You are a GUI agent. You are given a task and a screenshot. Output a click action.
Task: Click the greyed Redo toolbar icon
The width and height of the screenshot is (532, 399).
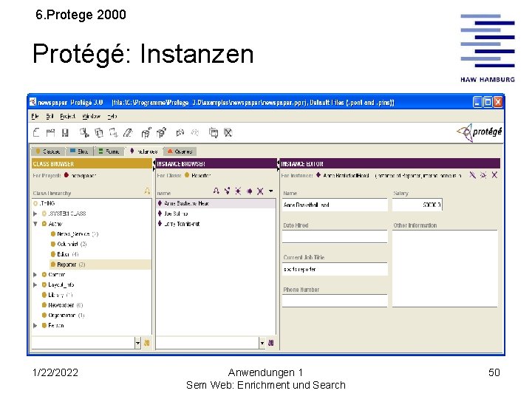point(195,132)
